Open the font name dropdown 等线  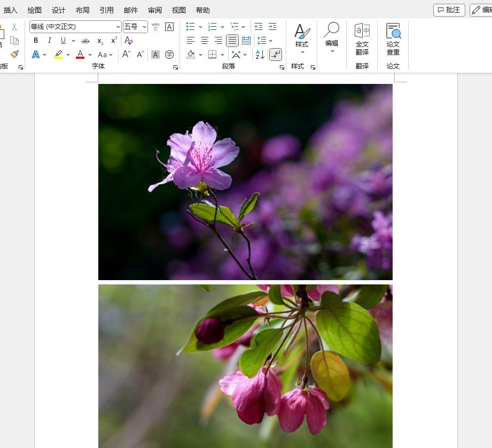click(118, 27)
